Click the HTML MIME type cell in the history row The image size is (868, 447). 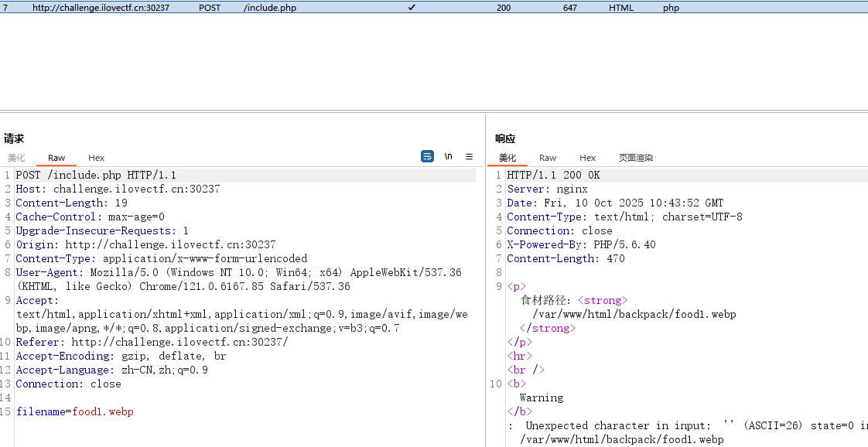point(624,7)
